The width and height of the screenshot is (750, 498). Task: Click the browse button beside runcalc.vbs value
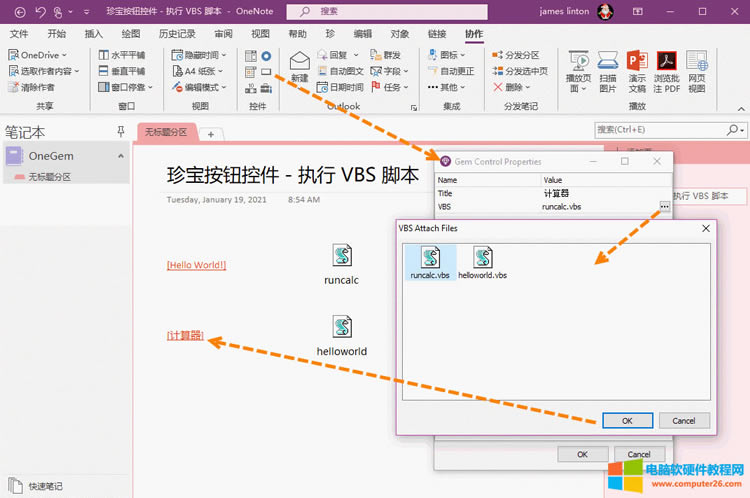coord(664,207)
